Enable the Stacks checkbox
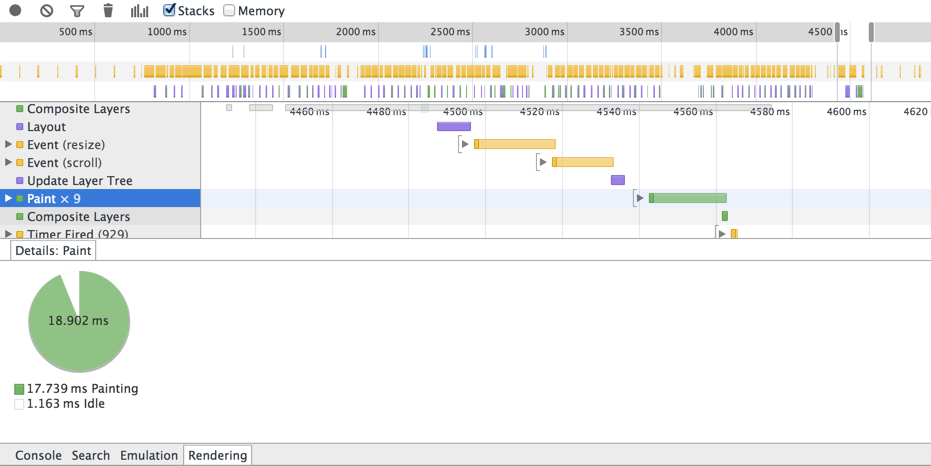The image size is (931, 466). (x=170, y=10)
